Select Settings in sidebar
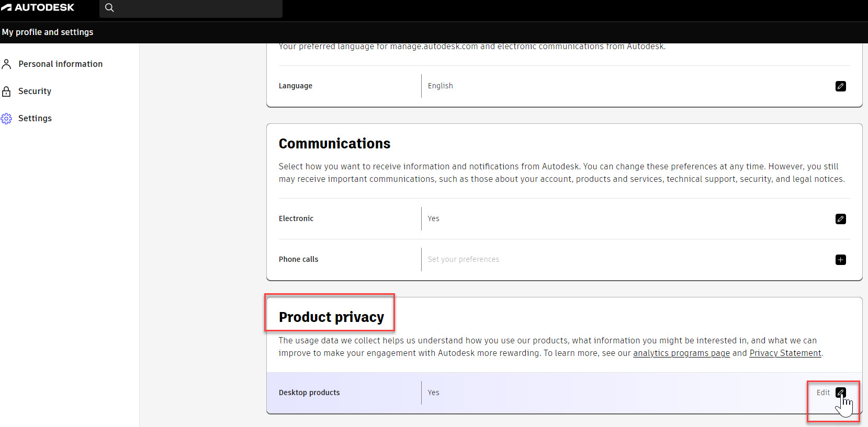The height and width of the screenshot is (427, 868). [x=35, y=118]
